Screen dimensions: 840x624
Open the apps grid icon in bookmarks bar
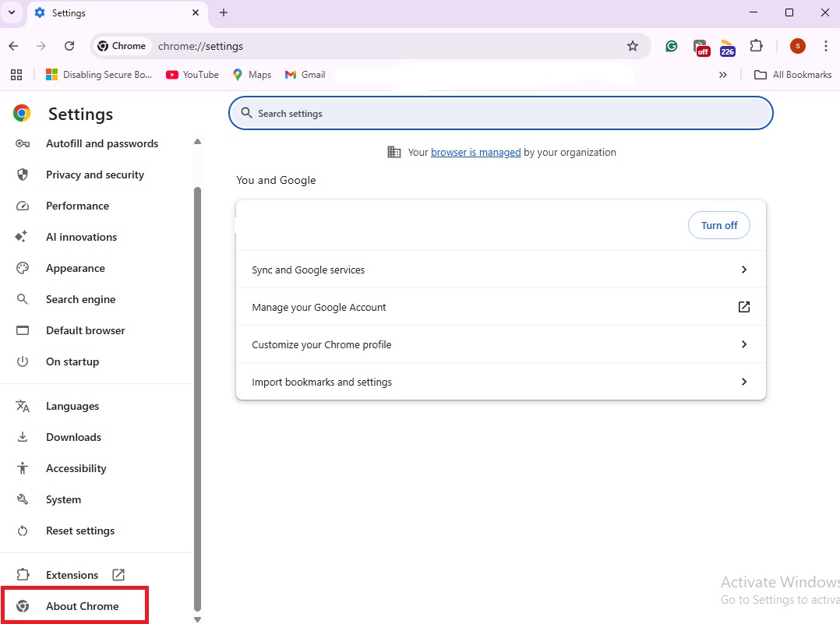(16, 75)
